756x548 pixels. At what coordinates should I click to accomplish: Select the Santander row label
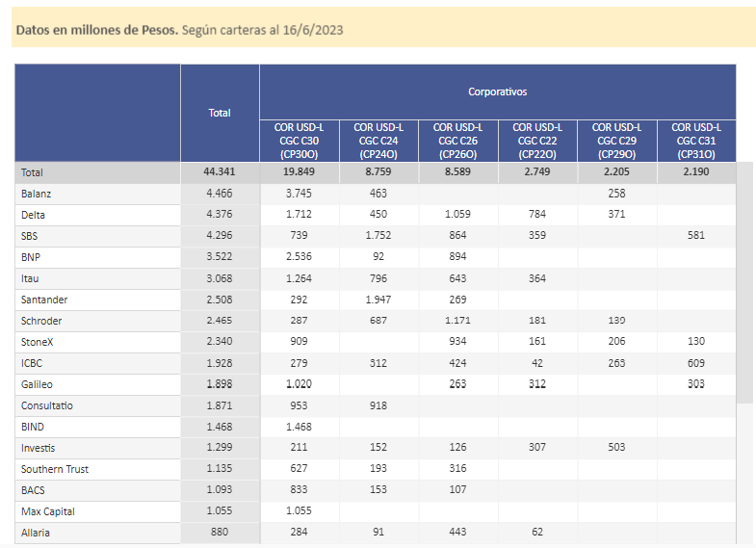point(44,300)
